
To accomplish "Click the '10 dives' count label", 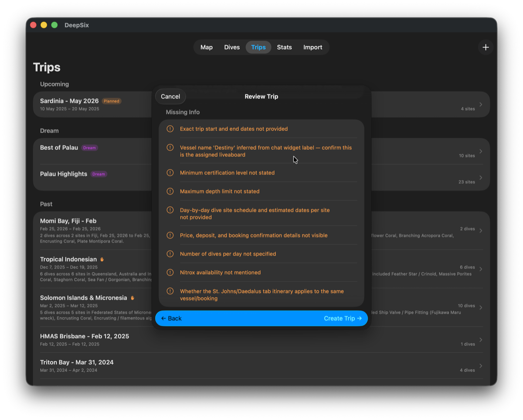I will tap(466, 305).
